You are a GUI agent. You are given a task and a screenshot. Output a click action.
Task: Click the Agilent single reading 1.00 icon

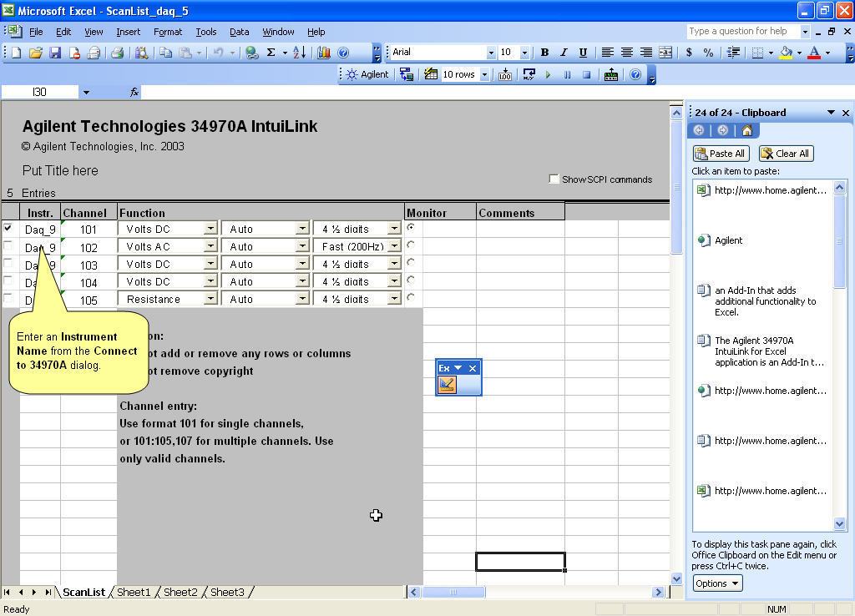pyautogui.click(x=505, y=74)
